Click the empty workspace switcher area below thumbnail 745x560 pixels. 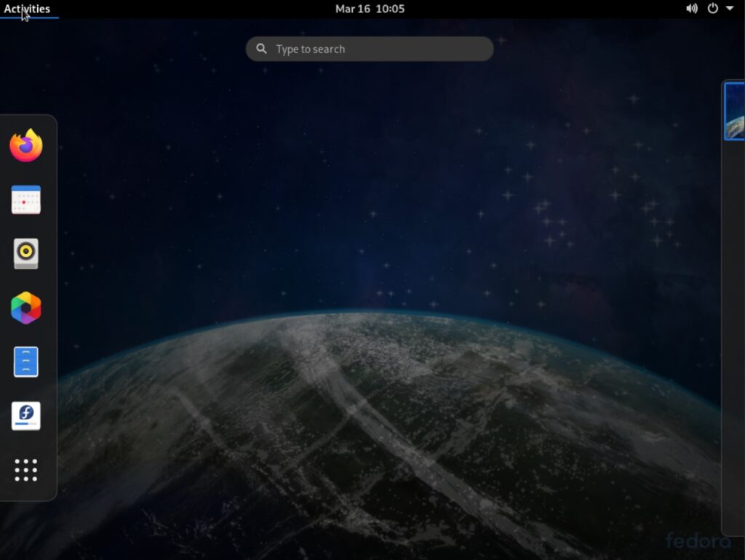(x=733, y=327)
